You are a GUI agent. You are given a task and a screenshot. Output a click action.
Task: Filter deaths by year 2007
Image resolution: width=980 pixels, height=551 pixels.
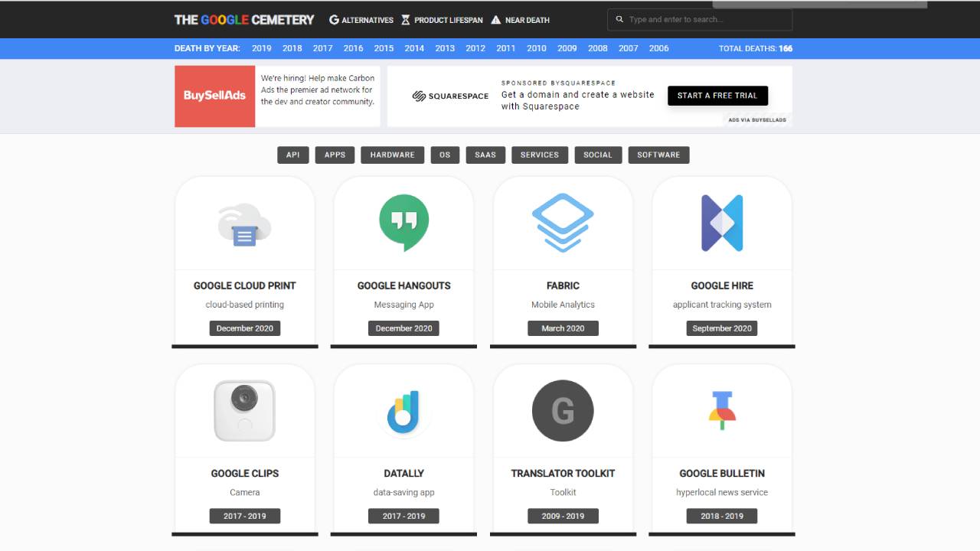click(629, 48)
